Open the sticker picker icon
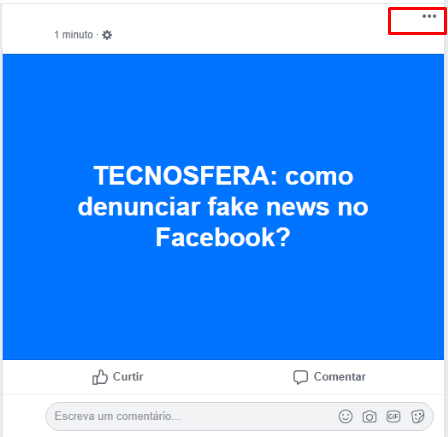This screenshot has width=448, height=437. click(x=417, y=416)
